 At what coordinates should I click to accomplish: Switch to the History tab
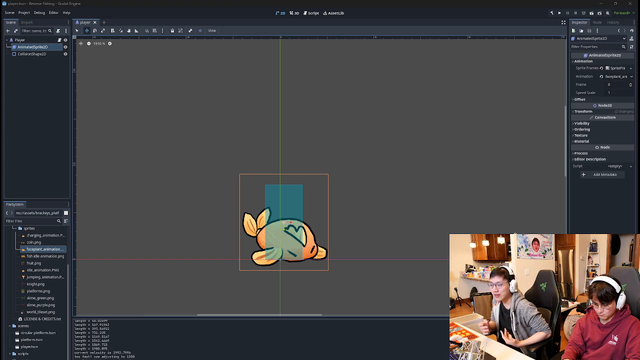(x=613, y=22)
